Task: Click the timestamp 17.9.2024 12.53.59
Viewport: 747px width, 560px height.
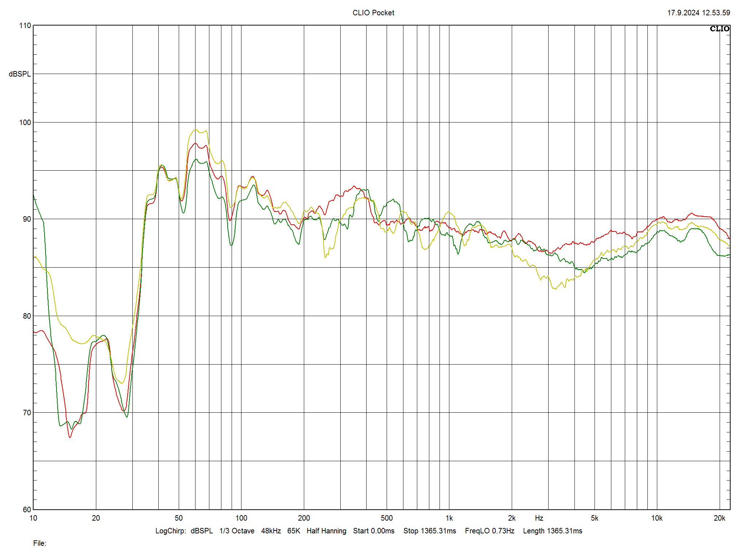Action: pyautogui.click(x=698, y=13)
